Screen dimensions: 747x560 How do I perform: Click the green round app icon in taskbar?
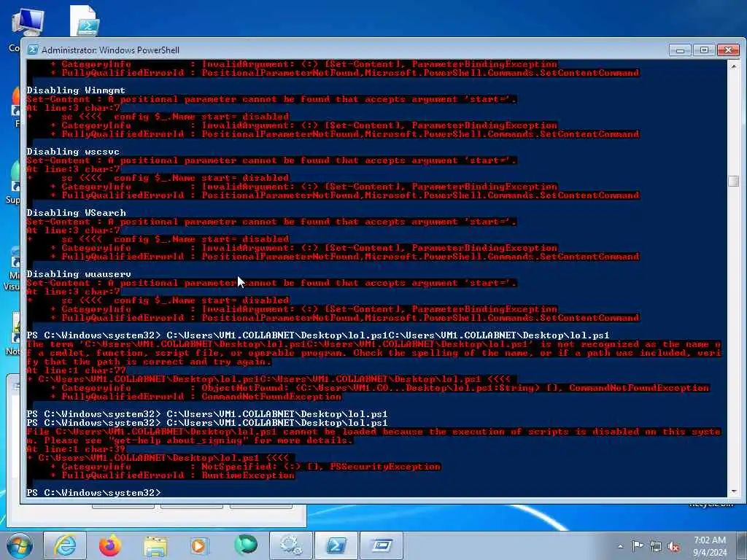246,545
